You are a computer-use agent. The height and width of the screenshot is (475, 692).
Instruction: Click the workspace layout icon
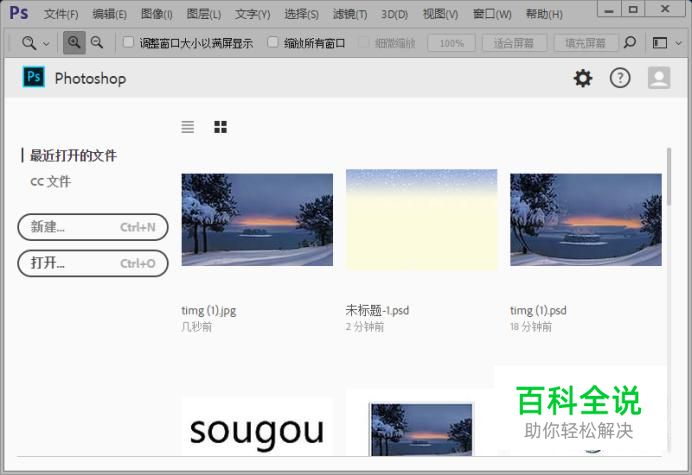(660, 43)
